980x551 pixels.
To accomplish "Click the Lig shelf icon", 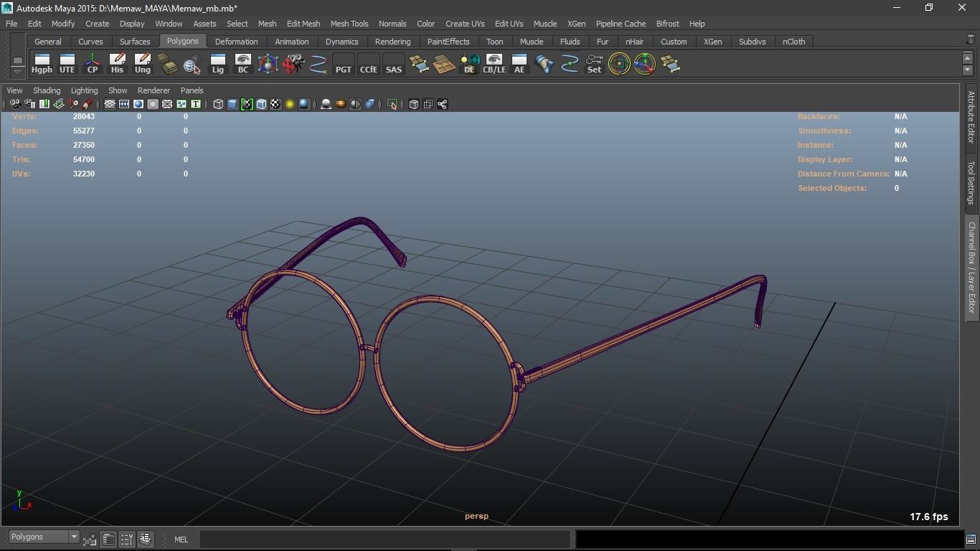I will click(x=217, y=64).
